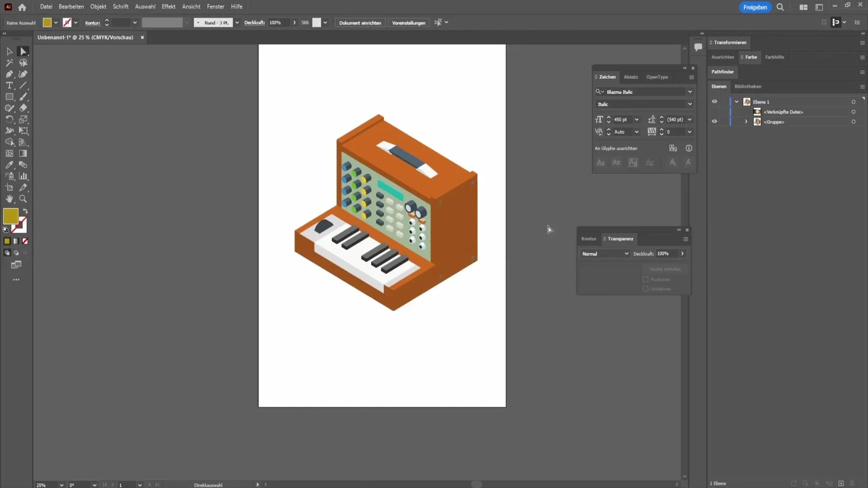Select the Warp/Width tool
Screen dimensions: 868x488
(9, 131)
